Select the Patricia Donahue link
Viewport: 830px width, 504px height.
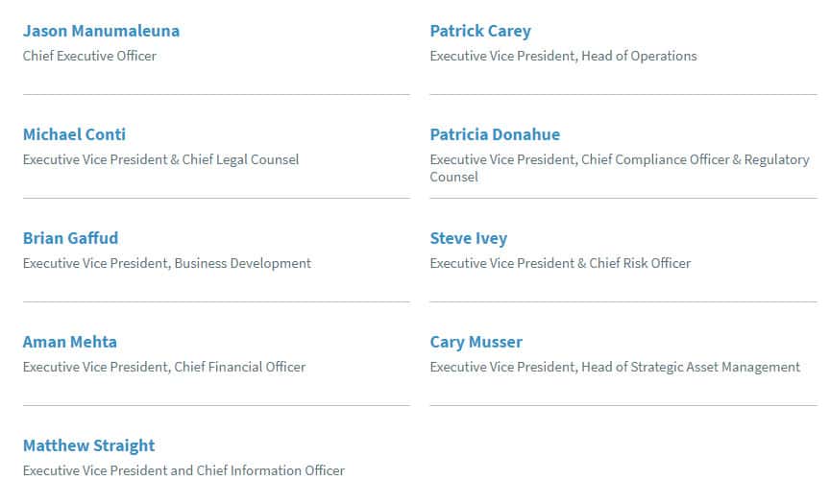pos(495,134)
